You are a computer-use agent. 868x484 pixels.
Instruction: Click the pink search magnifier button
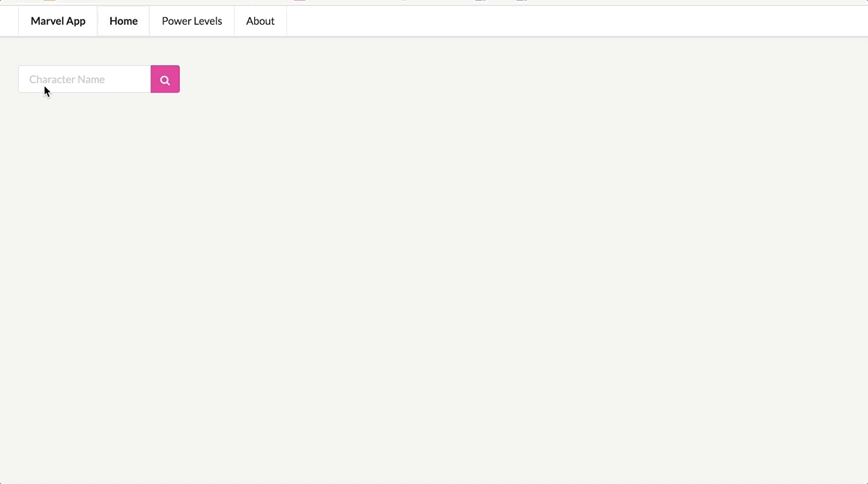coord(165,79)
